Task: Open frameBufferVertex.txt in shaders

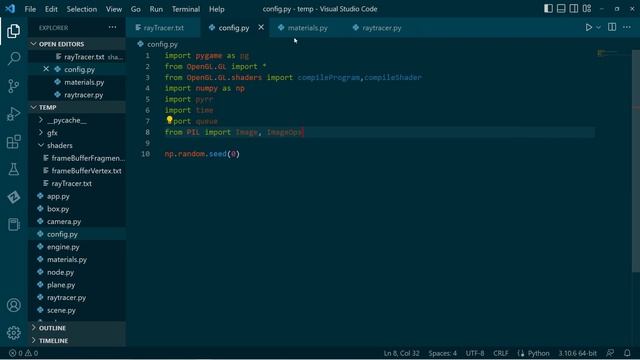Action: [x=77, y=171]
